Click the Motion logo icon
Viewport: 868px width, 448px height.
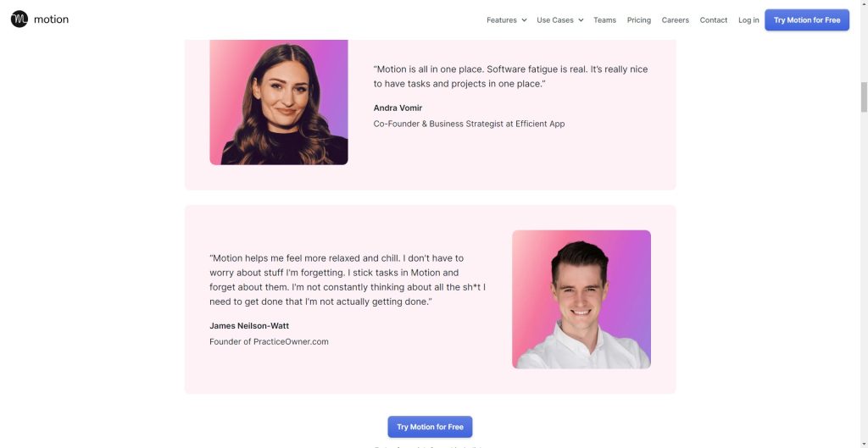point(19,19)
